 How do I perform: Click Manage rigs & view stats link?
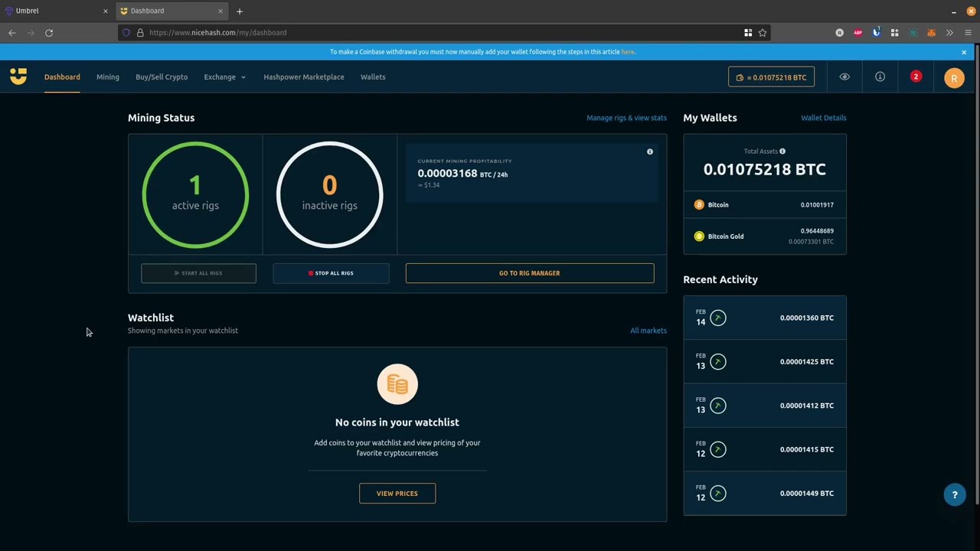[626, 118]
